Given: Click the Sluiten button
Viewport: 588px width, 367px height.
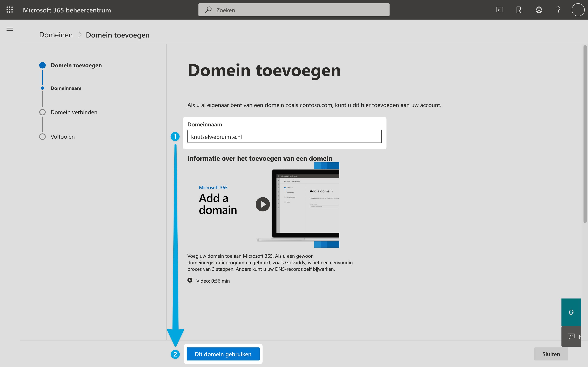Looking at the screenshot, I should coord(551,354).
